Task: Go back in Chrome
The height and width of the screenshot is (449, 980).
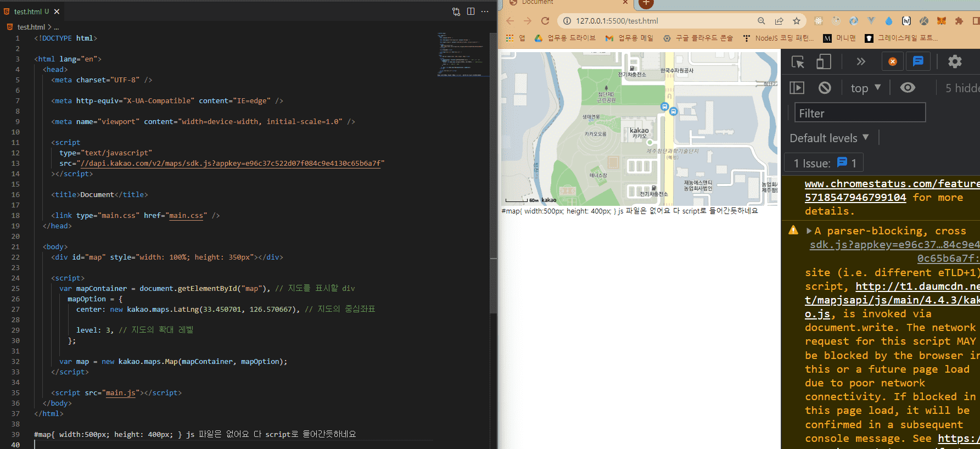Action: click(510, 21)
